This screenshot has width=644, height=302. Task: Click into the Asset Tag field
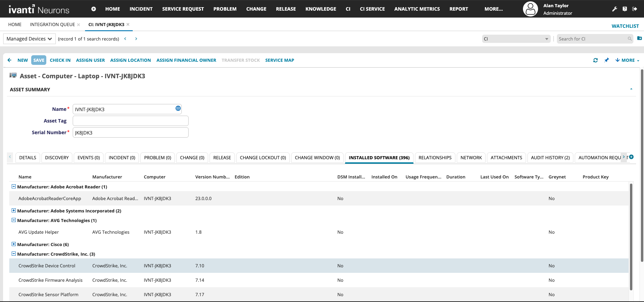click(130, 121)
